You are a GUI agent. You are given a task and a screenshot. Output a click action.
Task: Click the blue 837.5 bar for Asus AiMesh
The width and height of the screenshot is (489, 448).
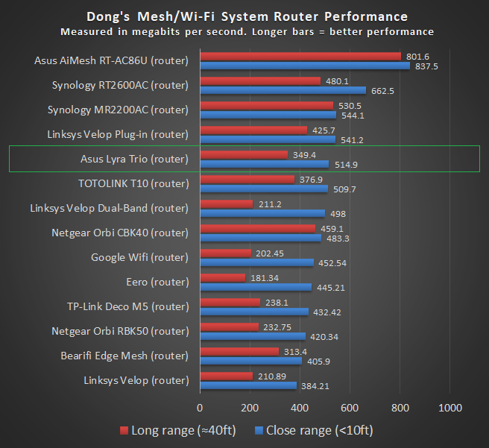click(x=306, y=66)
